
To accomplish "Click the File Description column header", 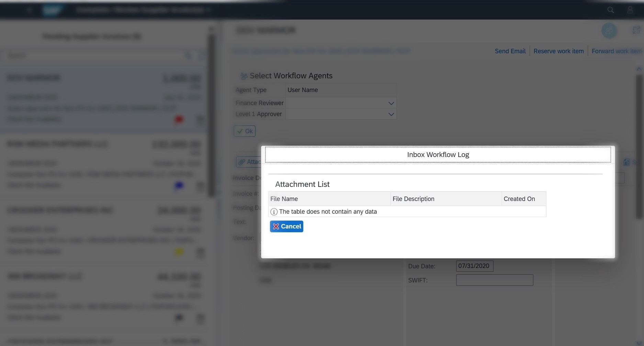I will coord(446,199).
